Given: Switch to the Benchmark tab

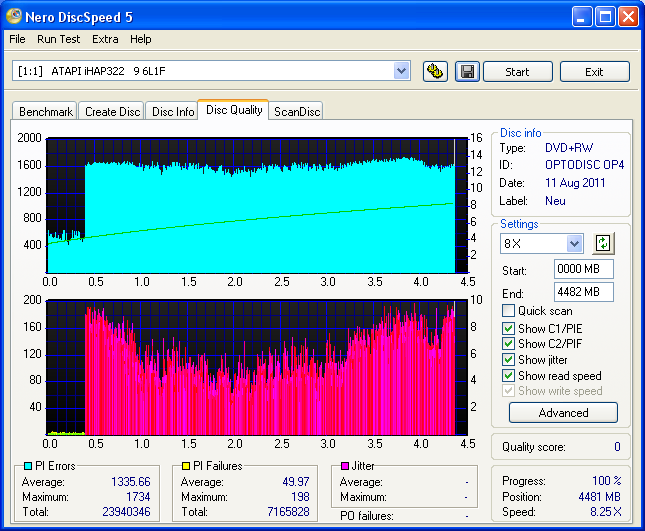Looking at the screenshot, I should click(45, 111).
